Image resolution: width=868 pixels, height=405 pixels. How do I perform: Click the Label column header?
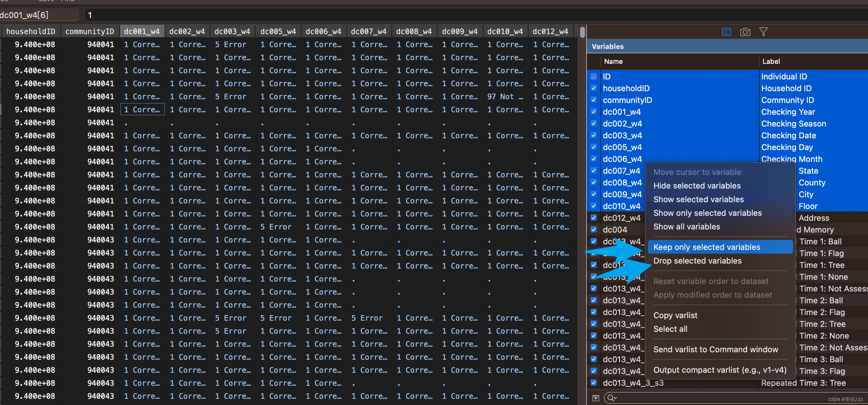pyautogui.click(x=771, y=61)
